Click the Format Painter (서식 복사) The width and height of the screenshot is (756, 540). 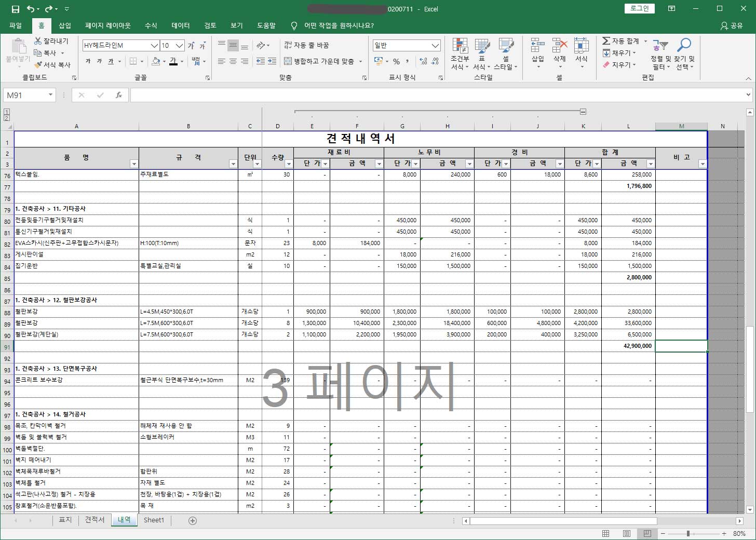(x=50, y=64)
